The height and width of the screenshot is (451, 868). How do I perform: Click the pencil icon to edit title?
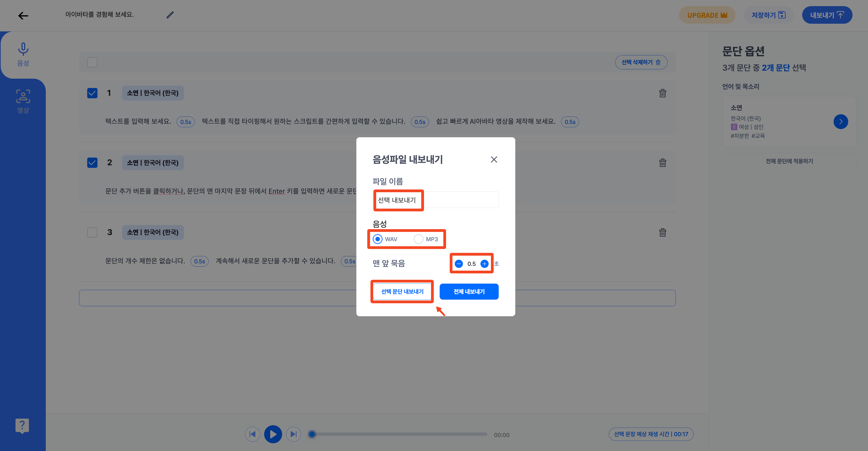click(170, 15)
